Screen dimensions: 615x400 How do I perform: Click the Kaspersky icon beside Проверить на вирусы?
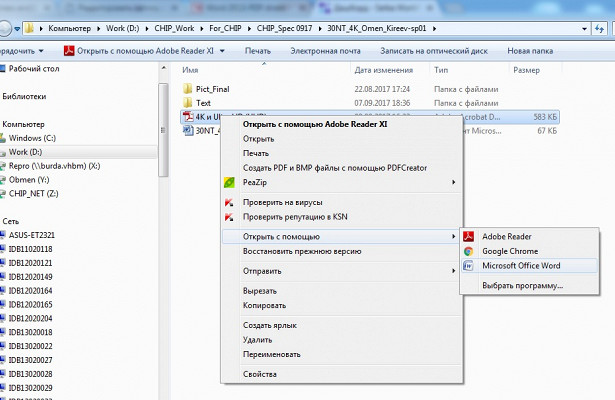[x=230, y=202]
